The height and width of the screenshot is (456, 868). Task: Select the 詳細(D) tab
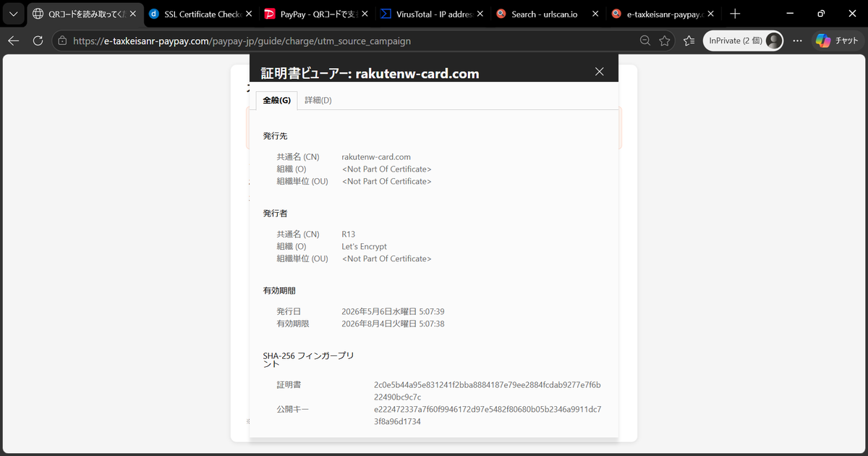point(318,101)
